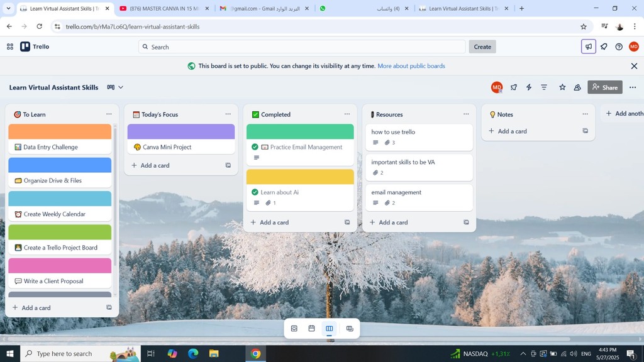Screen dimensions: 644x362
Task: Switch to the MASTER CANVA YouTube tab
Action: tap(164, 8)
